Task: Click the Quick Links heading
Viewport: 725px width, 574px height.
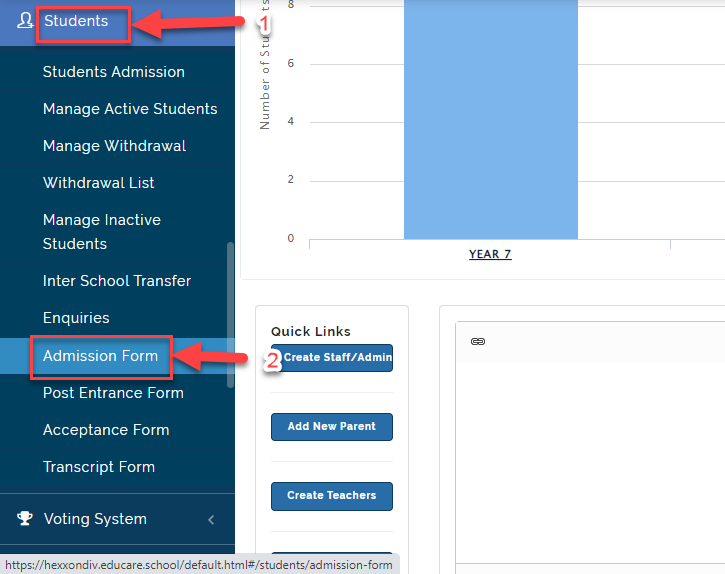Action: click(x=311, y=331)
